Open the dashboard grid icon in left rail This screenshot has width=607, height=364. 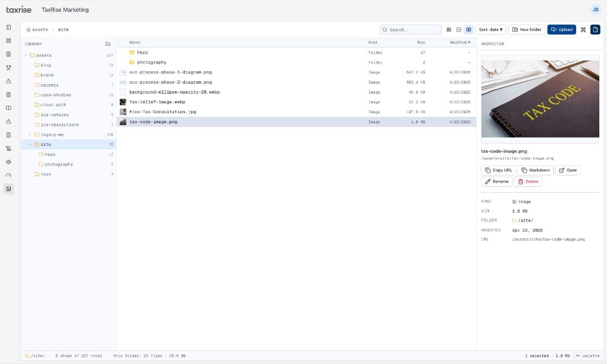coord(8,41)
